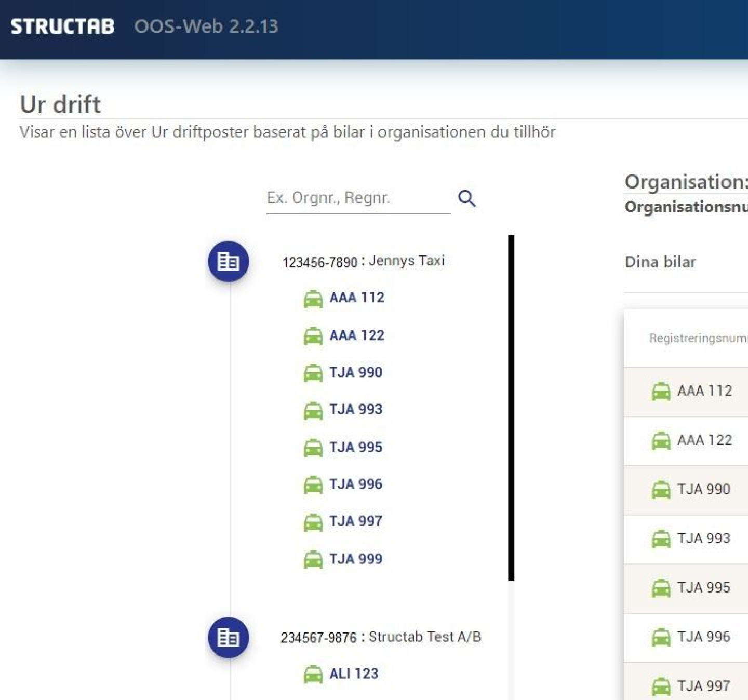Screen dimensions: 748x700
Task: Open ALI 123 under Structab Test A/B
Action: 354,674
